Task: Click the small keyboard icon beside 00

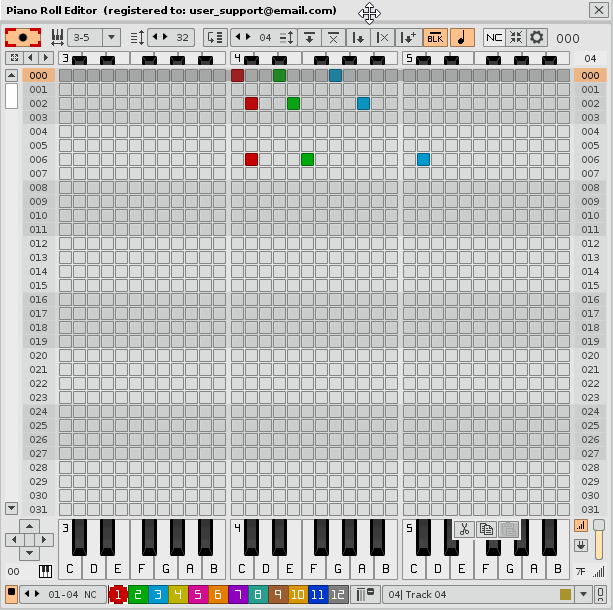Action: [45, 571]
